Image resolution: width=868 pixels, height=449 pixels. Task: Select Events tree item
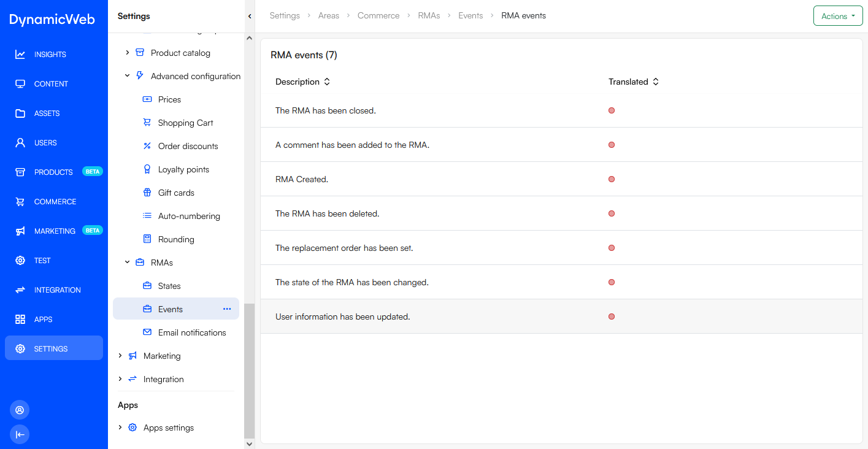point(176,309)
